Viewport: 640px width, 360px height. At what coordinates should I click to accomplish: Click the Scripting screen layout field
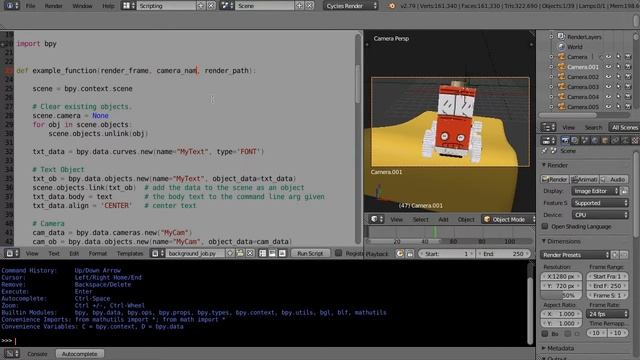[x=167, y=6]
